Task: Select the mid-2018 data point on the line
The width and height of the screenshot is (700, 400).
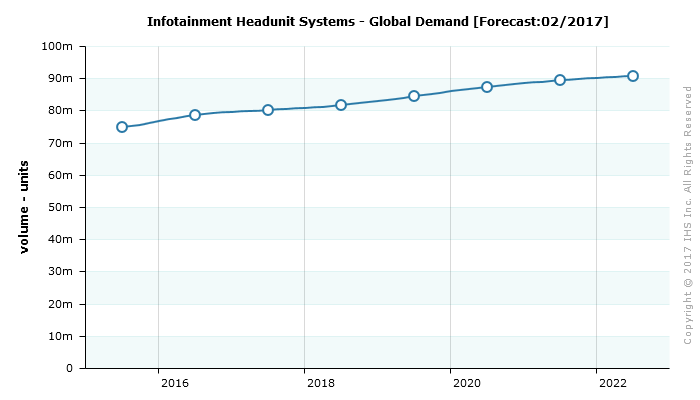Action: [x=341, y=105]
